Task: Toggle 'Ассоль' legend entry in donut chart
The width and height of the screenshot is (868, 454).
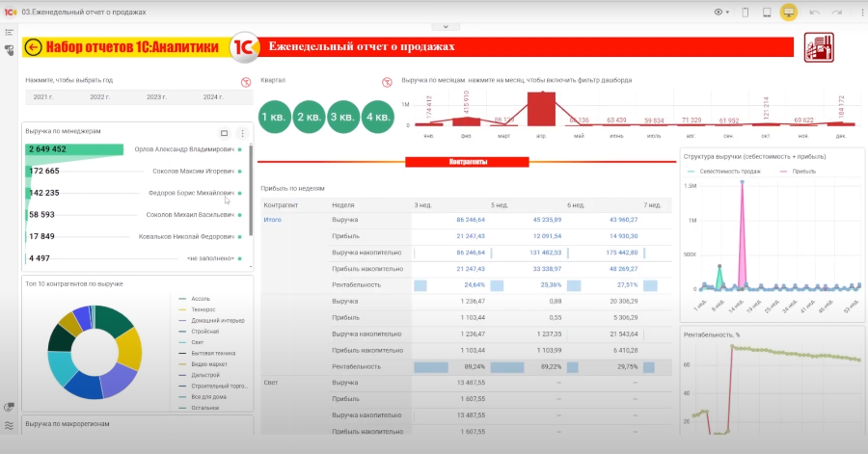Action: click(195, 299)
